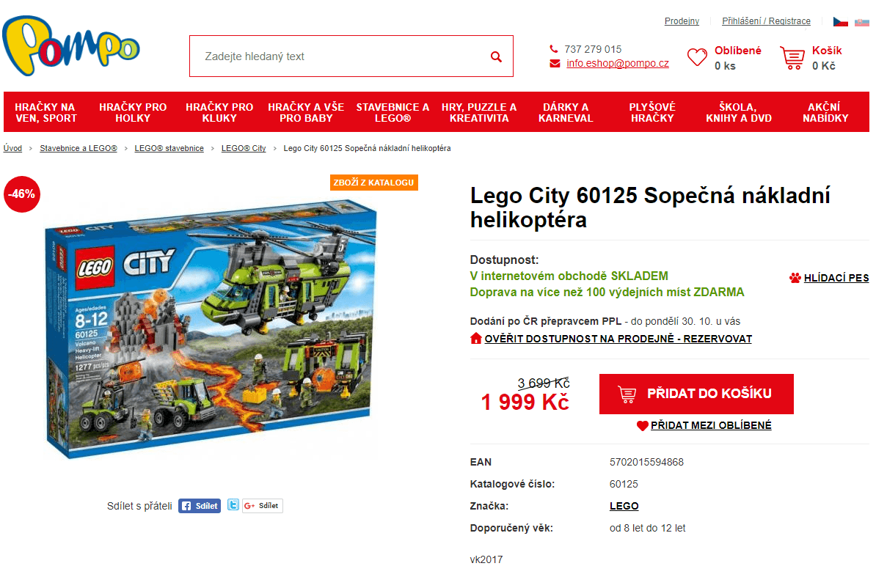This screenshot has height=588, width=887.
Task: Click the LEGO brand link under Značka
Action: click(624, 506)
